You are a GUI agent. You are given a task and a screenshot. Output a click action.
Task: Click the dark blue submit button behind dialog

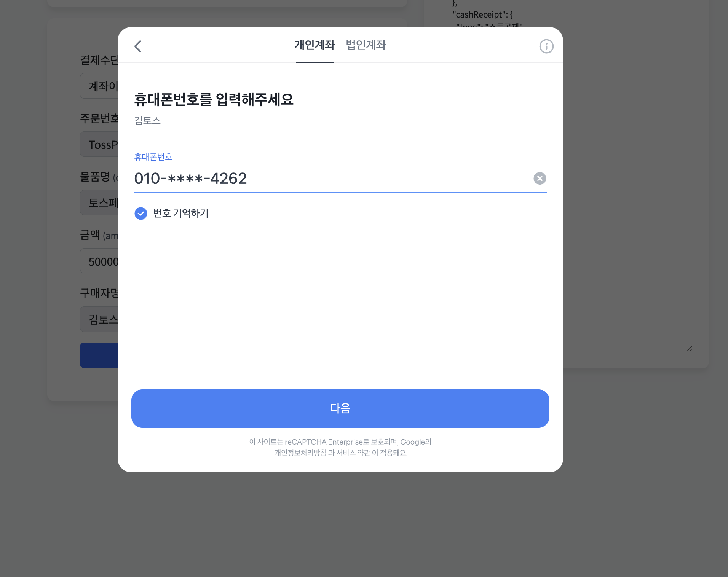(x=99, y=355)
